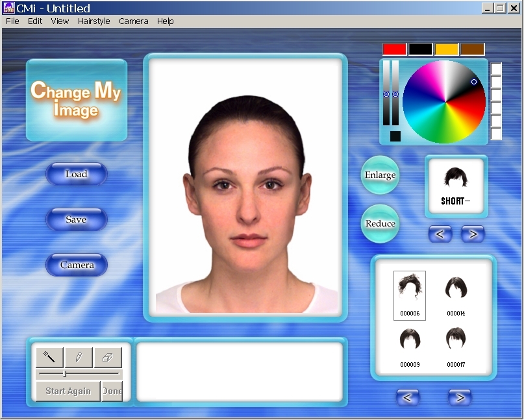The width and height of the screenshot is (524, 420).
Task: Click the Enlarge round button
Action: (380, 175)
